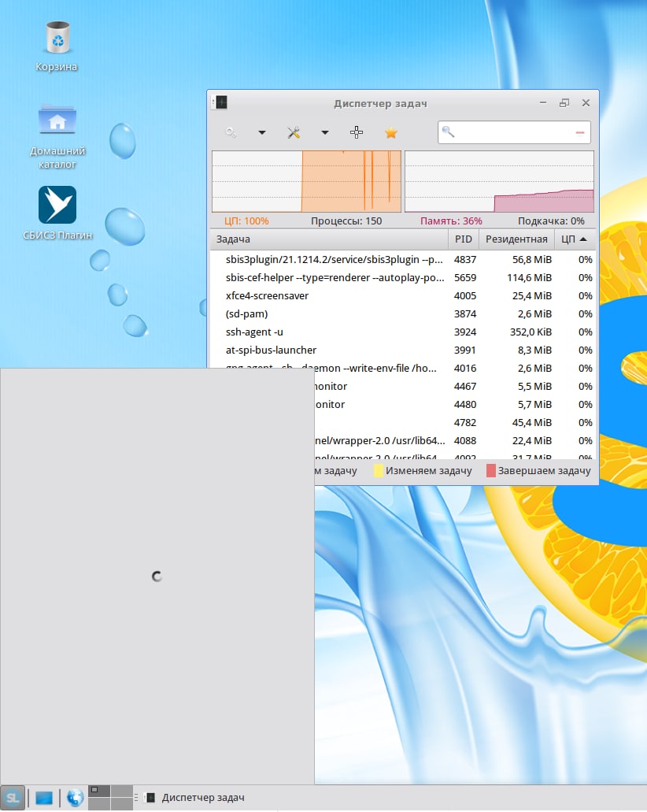Sort by the Резидентная memory column header
Screen dimensions: 647x812
(516, 239)
